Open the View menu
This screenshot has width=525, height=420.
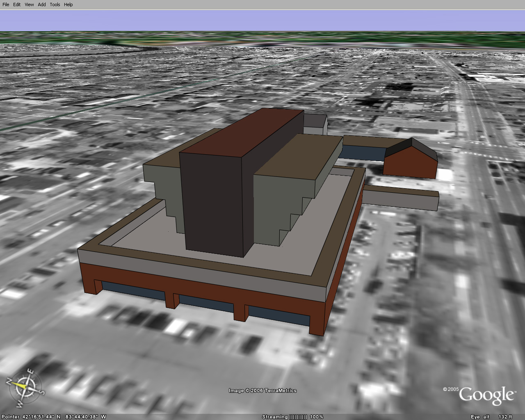click(x=29, y=5)
